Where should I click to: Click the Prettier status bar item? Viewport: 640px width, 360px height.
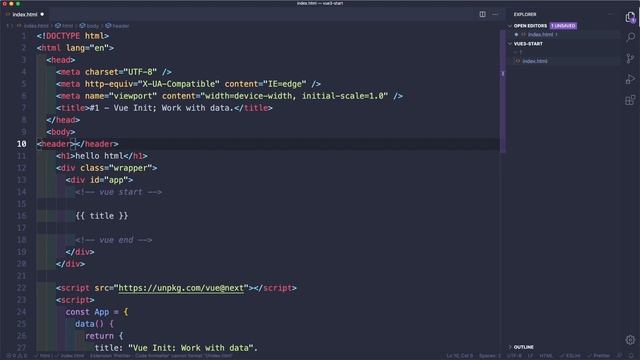[x=599, y=356]
